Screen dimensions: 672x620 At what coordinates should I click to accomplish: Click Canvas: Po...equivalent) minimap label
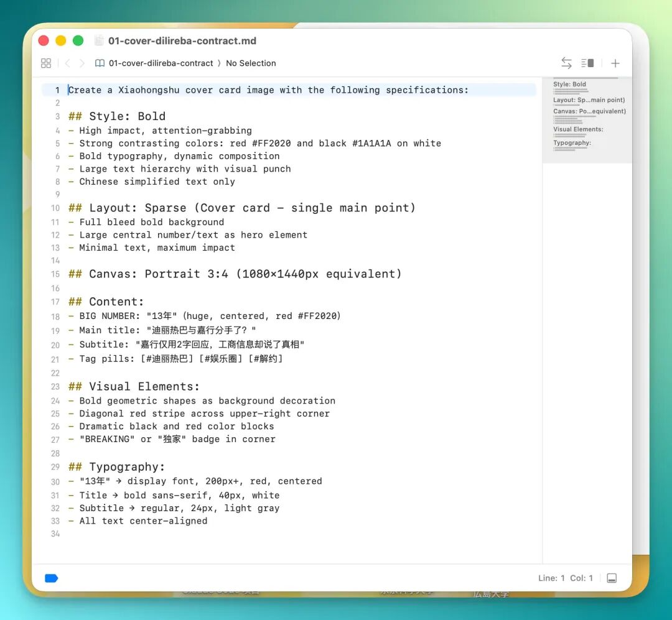pyautogui.click(x=589, y=111)
